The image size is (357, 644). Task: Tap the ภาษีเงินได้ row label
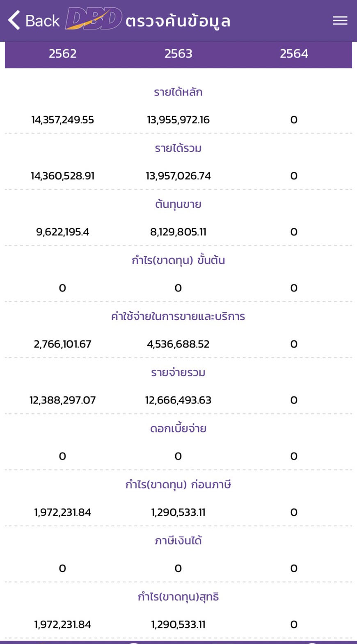tap(178, 541)
